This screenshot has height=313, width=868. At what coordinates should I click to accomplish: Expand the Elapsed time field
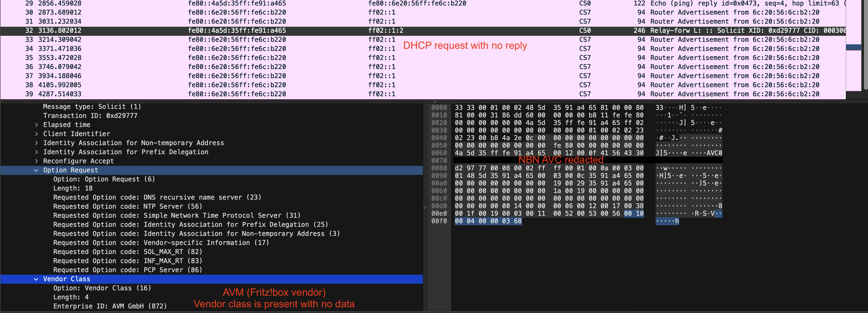point(37,125)
